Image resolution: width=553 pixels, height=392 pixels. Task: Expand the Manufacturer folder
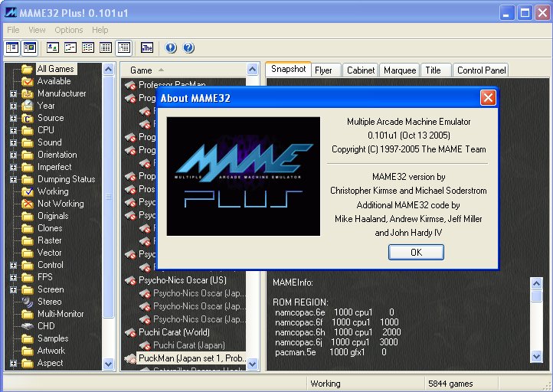[x=13, y=93]
